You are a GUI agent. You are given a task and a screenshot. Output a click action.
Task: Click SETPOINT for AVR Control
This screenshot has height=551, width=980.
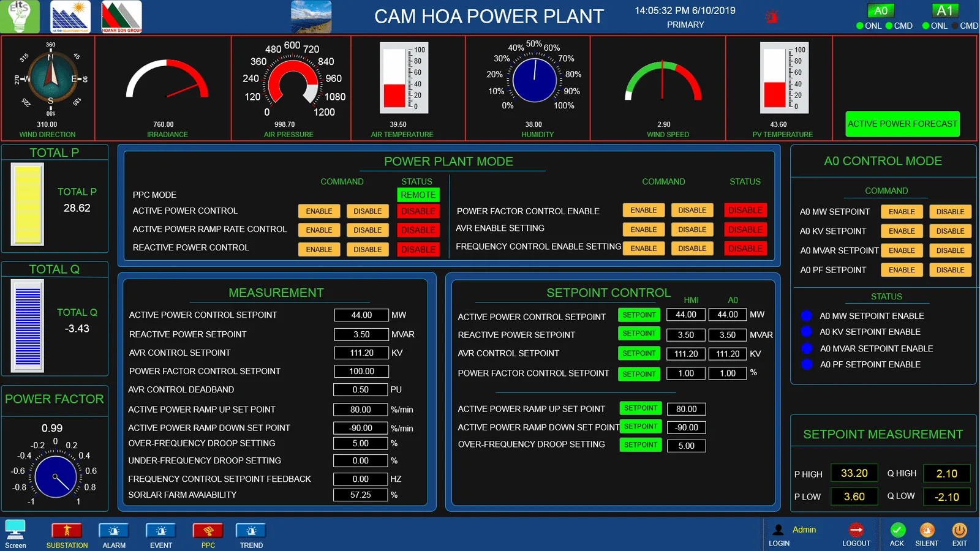(x=639, y=353)
